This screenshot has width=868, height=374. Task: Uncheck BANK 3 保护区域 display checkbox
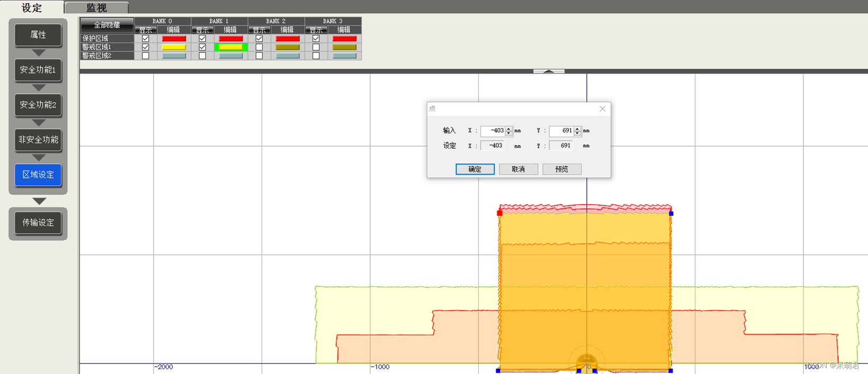[316, 39]
